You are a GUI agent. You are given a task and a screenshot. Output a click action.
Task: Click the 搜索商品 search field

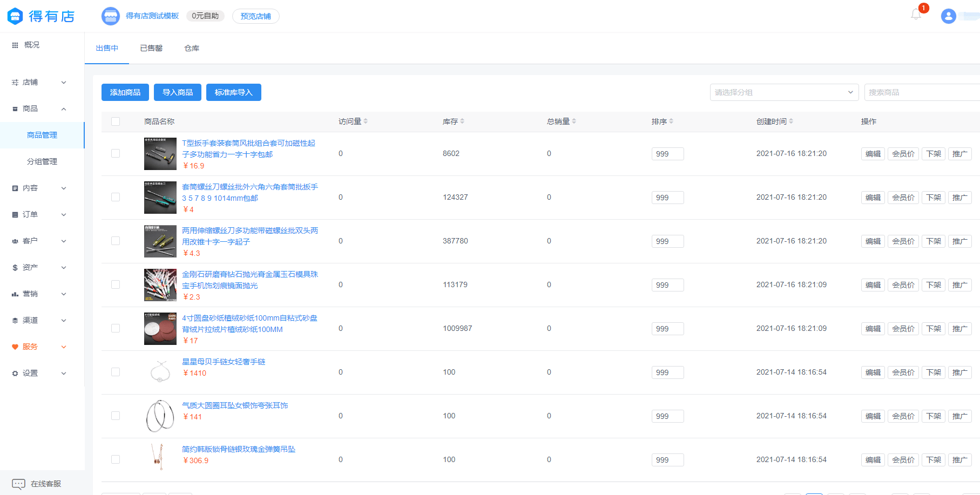(921, 92)
